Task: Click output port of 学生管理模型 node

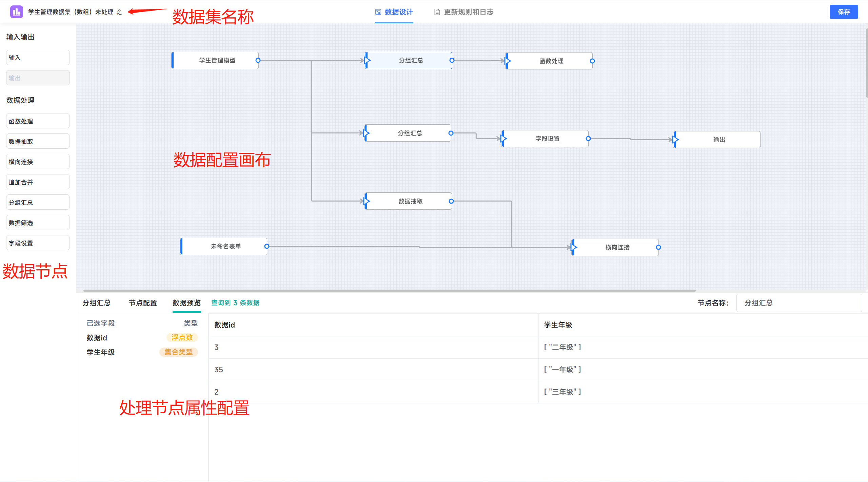Action: tap(258, 60)
